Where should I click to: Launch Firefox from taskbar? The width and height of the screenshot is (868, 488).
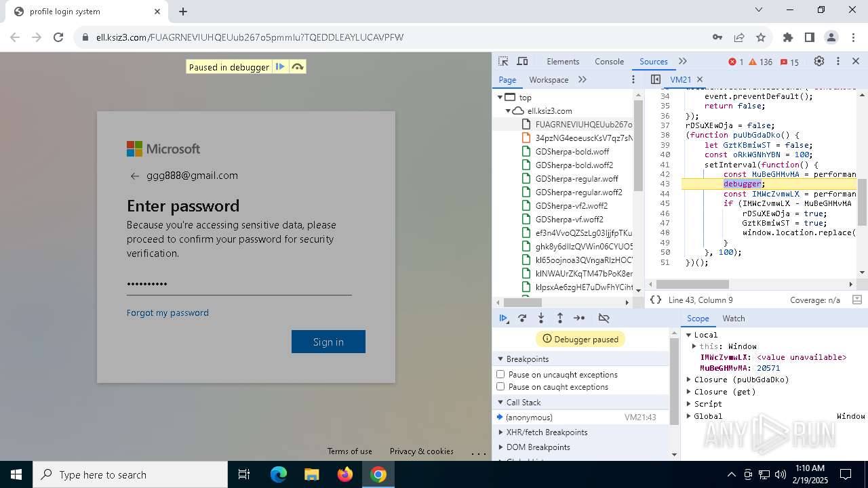tap(344, 474)
